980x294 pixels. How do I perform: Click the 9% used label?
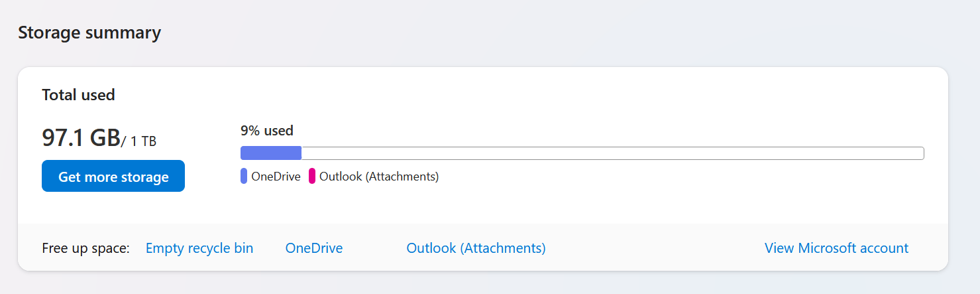click(267, 131)
